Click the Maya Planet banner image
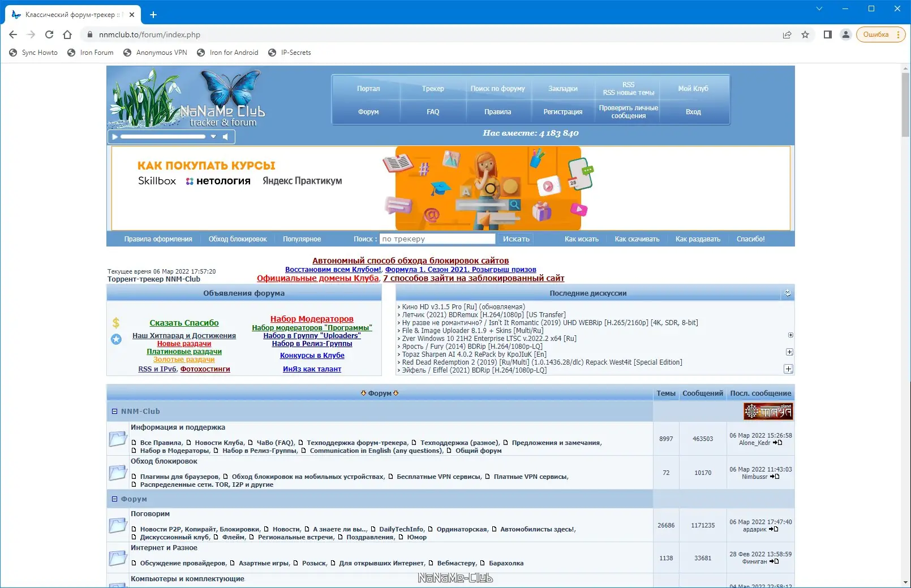Viewport: 911px width, 588px height. pos(768,412)
